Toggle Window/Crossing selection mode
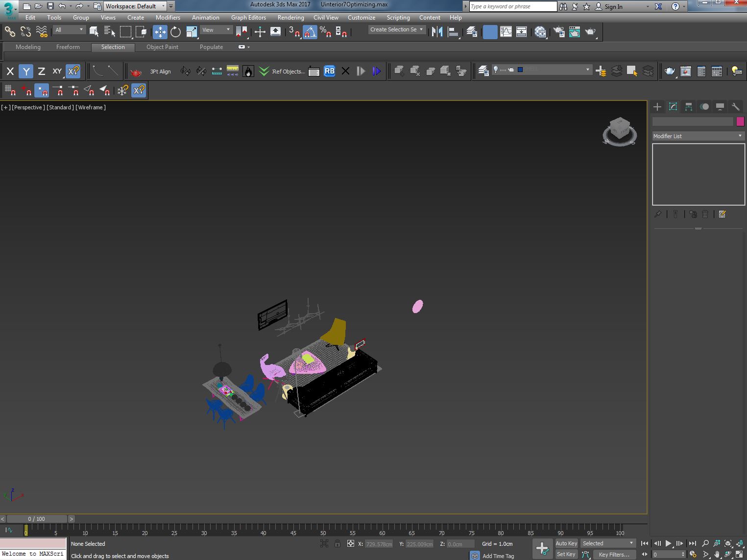 pos(142,32)
